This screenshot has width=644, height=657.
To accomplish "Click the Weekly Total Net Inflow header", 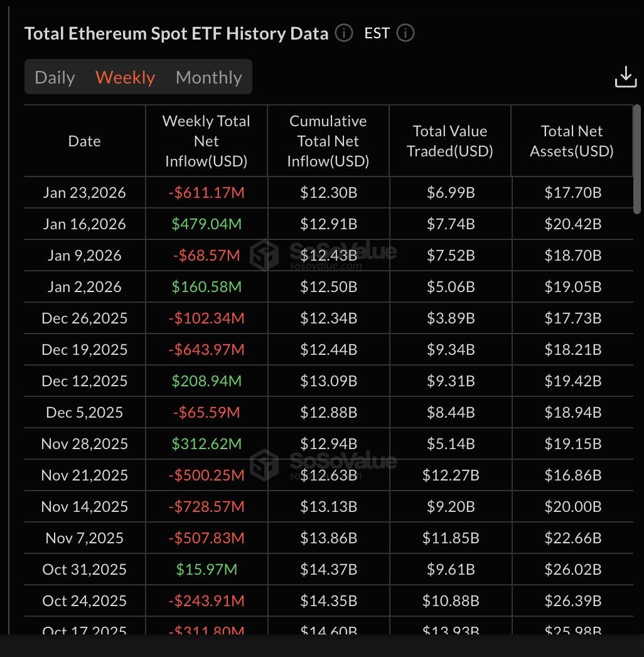I will [206, 141].
